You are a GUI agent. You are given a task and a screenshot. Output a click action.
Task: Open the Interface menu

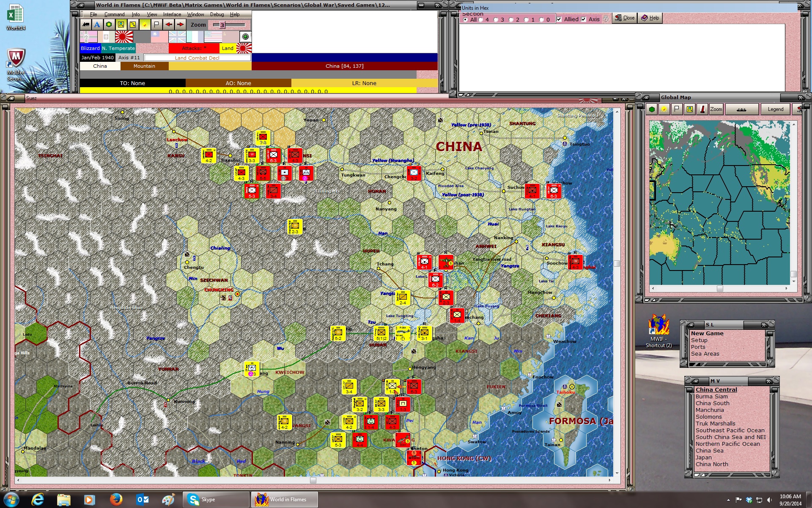click(x=172, y=14)
